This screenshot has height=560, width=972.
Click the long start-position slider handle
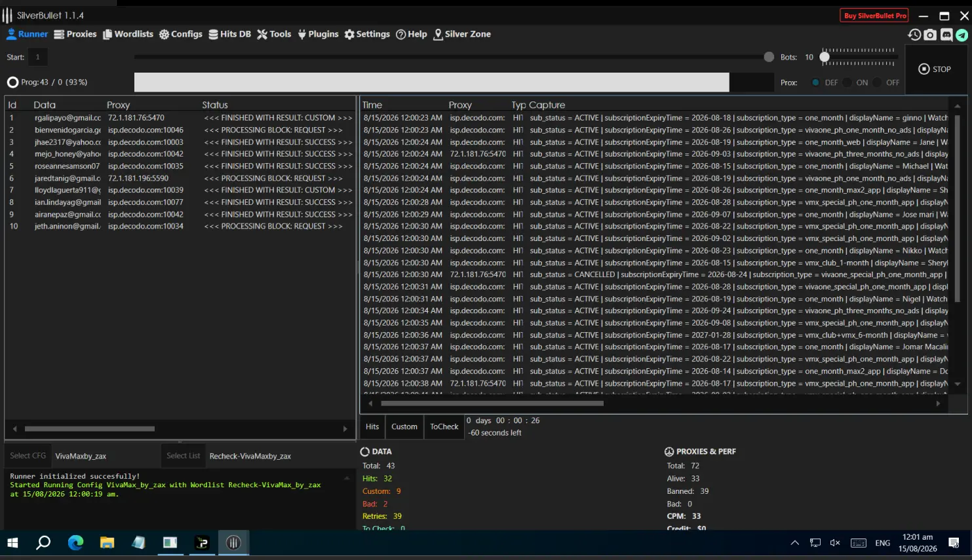pos(769,57)
